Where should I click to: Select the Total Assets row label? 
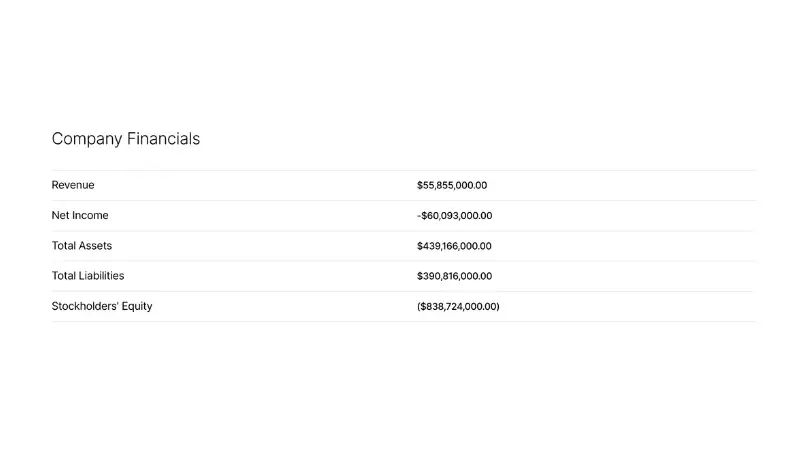[82, 246]
